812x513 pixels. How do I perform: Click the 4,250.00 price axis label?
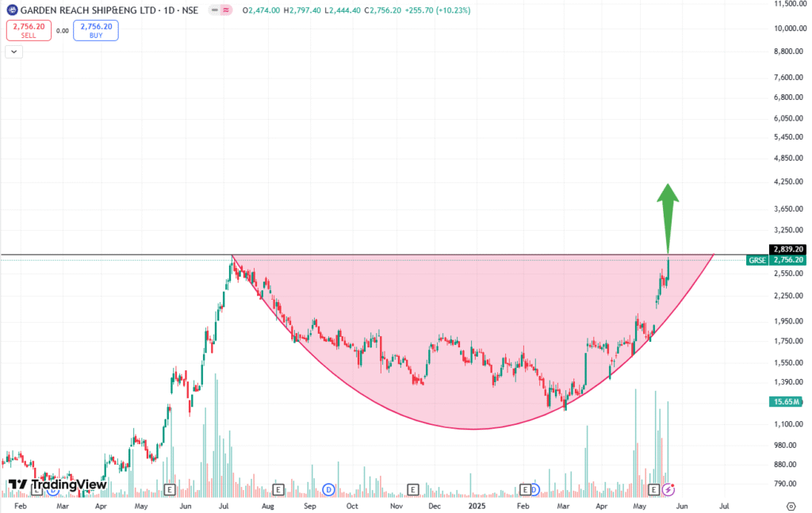pyautogui.click(x=789, y=182)
